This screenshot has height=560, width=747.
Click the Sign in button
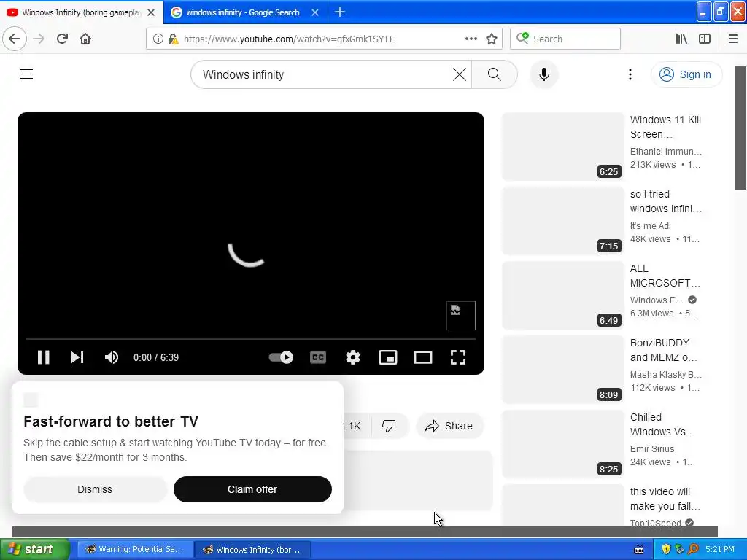point(686,74)
